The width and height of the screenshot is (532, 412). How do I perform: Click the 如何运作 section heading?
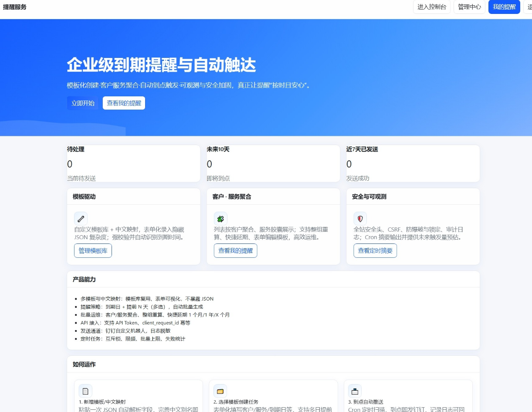(x=84, y=365)
